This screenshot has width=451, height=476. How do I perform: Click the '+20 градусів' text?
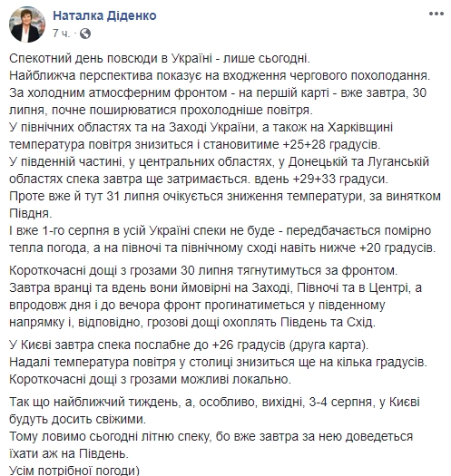pos(397,248)
